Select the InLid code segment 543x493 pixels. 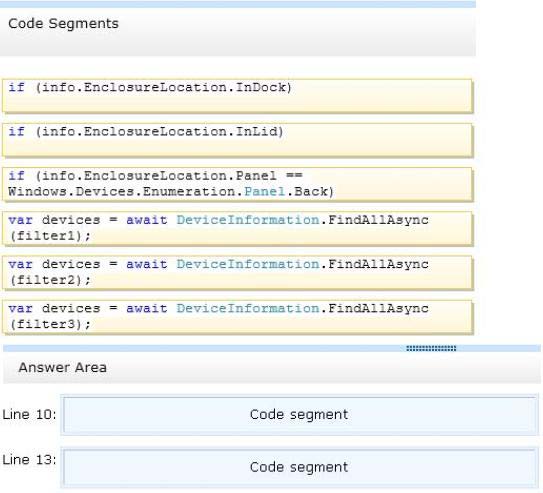point(237,140)
